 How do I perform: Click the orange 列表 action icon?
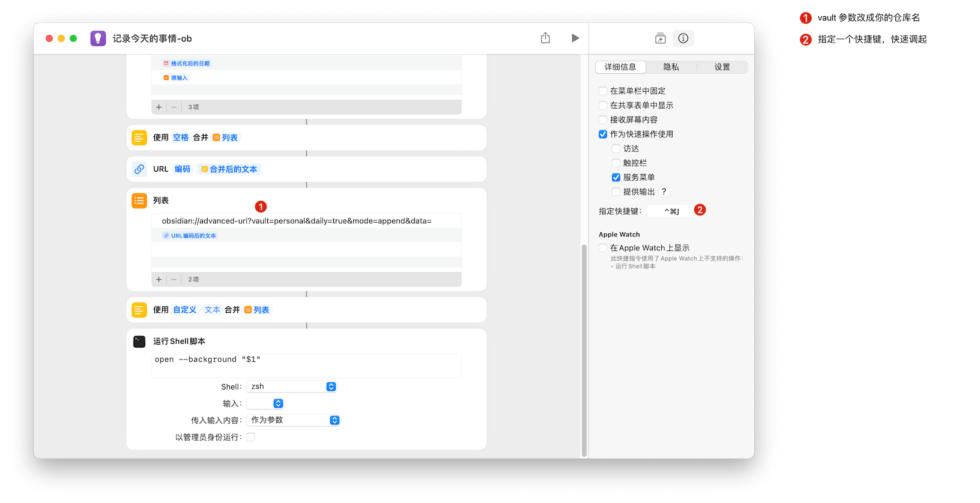tap(139, 200)
